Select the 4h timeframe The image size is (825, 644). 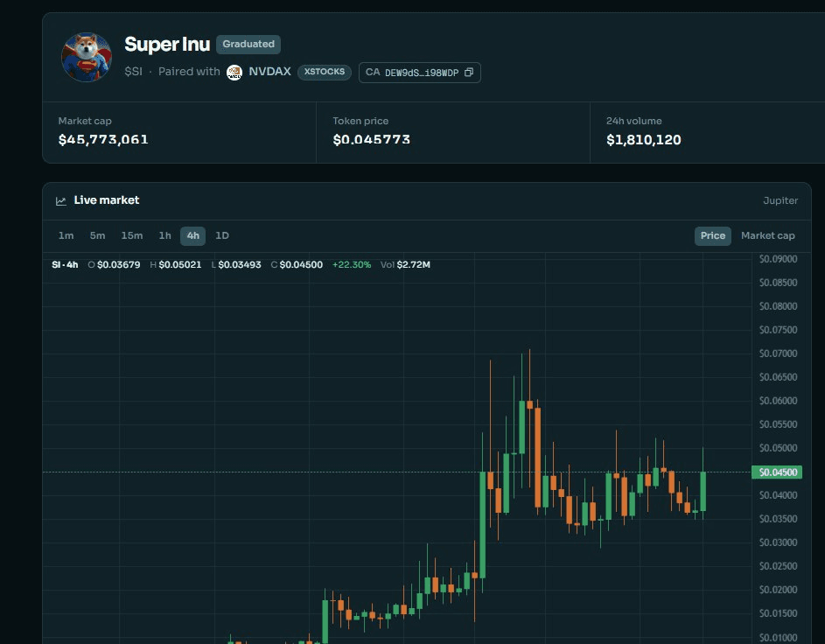point(192,235)
